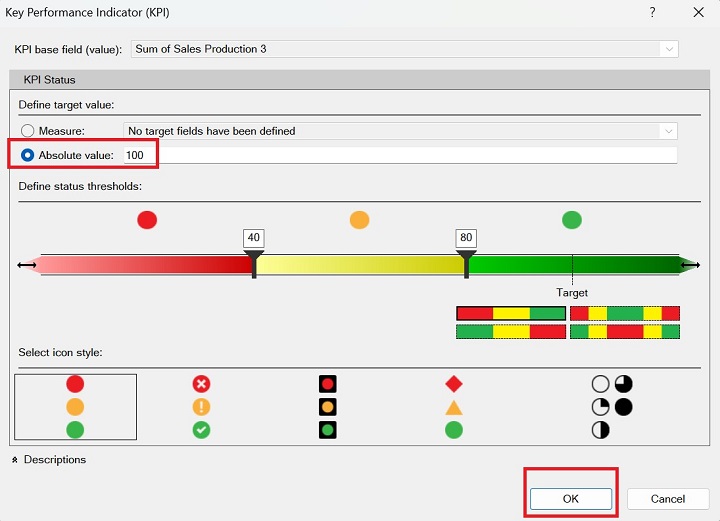Viewport: 720px width, 521px height.
Task: Click the 80 threshold value box
Action: [x=466, y=238]
